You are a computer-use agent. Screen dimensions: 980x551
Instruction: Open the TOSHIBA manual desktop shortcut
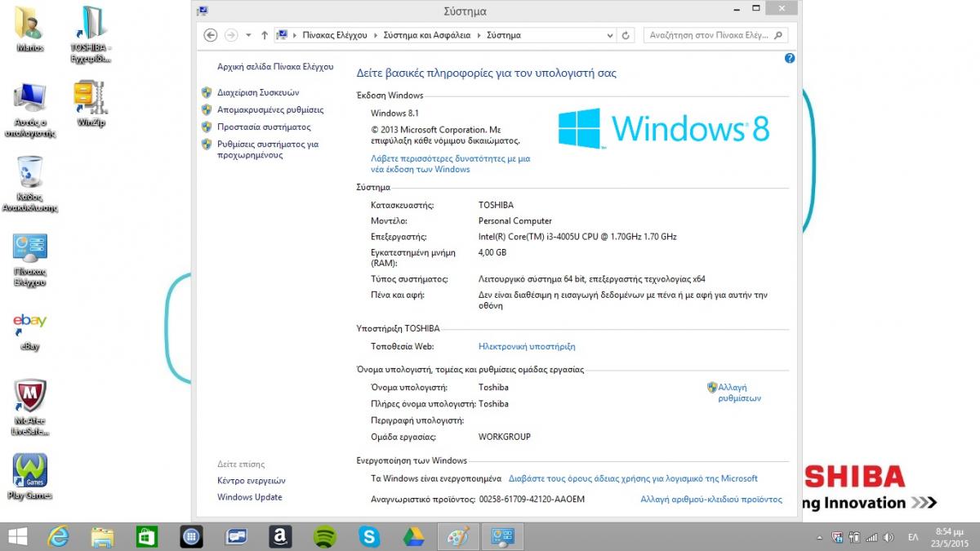(x=90, y=33)
